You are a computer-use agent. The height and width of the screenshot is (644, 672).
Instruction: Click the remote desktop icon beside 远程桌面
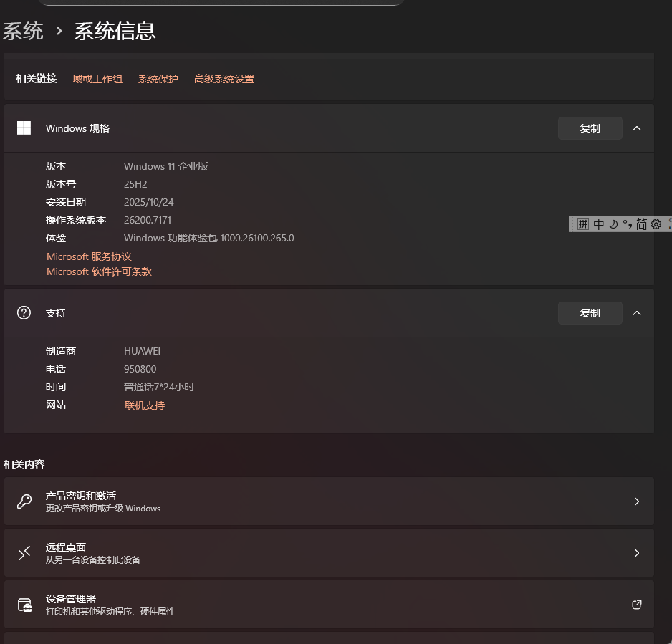[x=24, y=553]
